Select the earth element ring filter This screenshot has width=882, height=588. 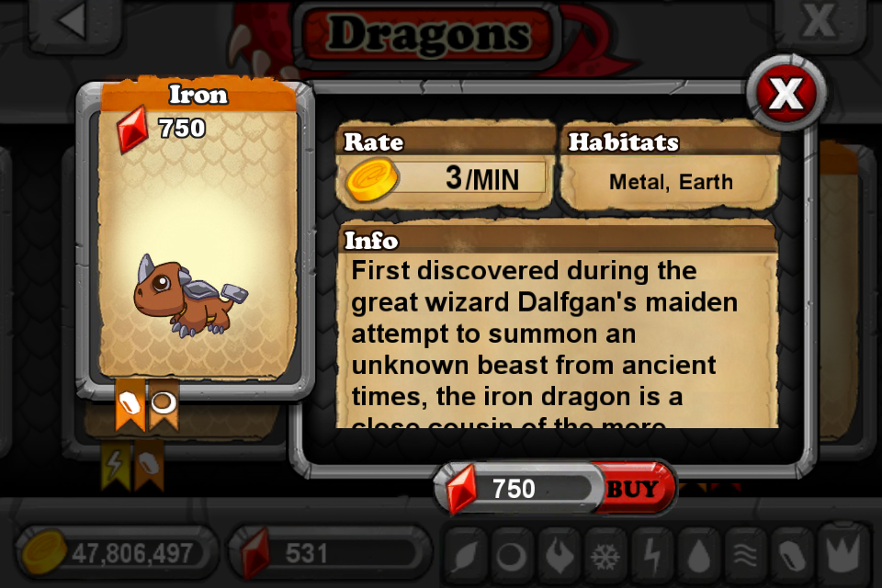point(511,556)
